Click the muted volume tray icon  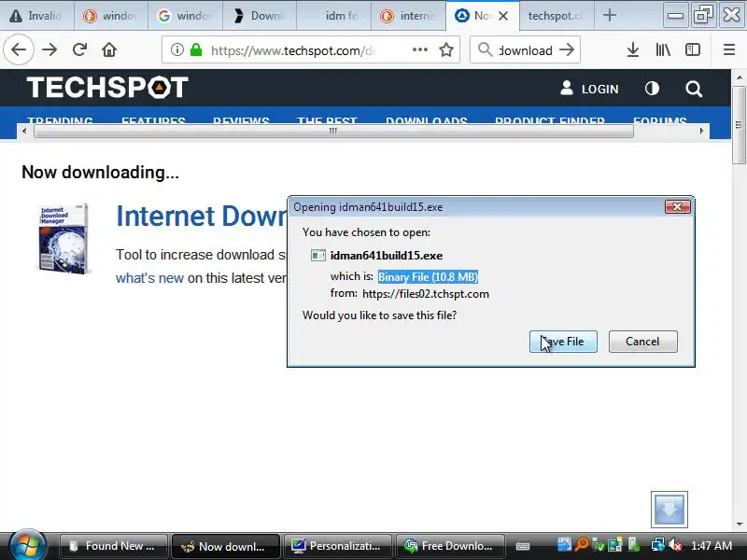(x=674, y=545)
